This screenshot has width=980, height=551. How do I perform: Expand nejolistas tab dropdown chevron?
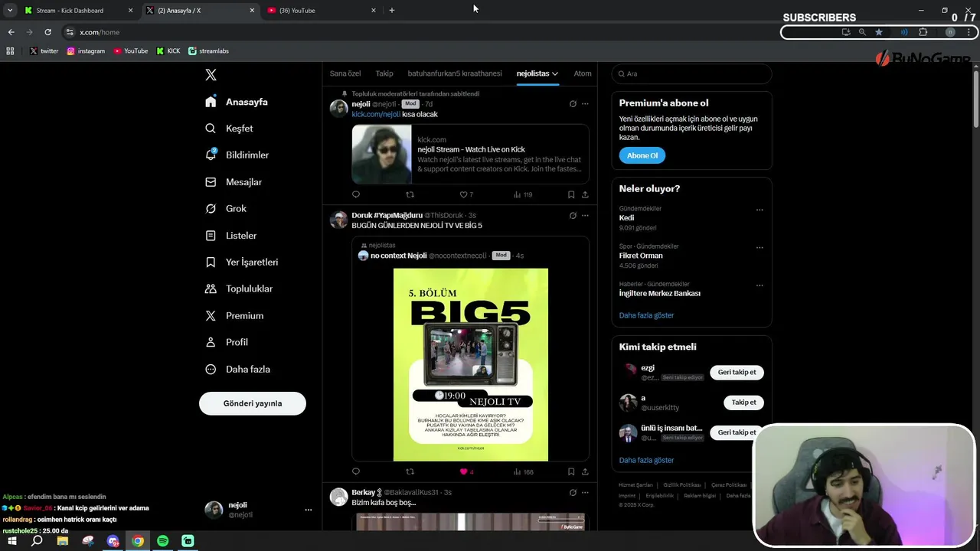click(555, 73)
